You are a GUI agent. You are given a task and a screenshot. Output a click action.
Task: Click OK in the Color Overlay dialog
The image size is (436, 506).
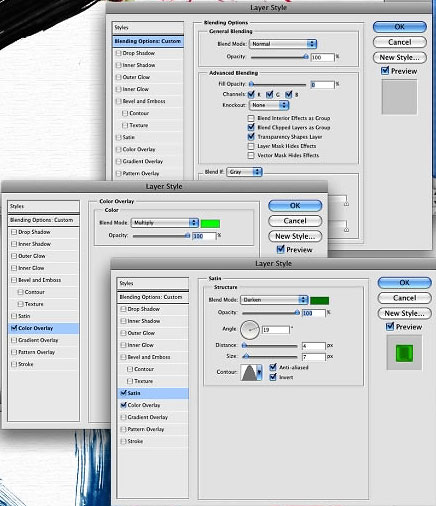[295, 205]
